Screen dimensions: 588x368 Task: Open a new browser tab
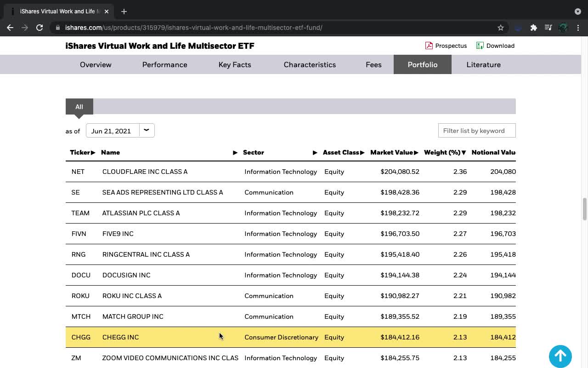point(124,11)
